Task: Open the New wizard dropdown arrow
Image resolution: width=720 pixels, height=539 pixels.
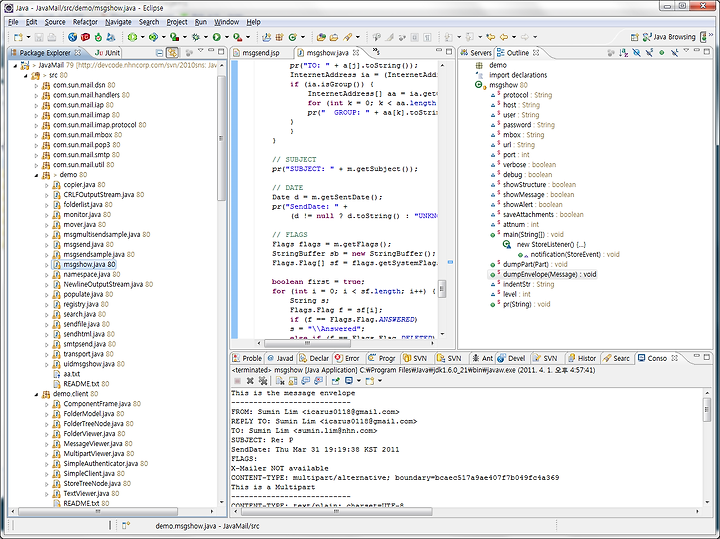Action: click(x=28, y=37)
